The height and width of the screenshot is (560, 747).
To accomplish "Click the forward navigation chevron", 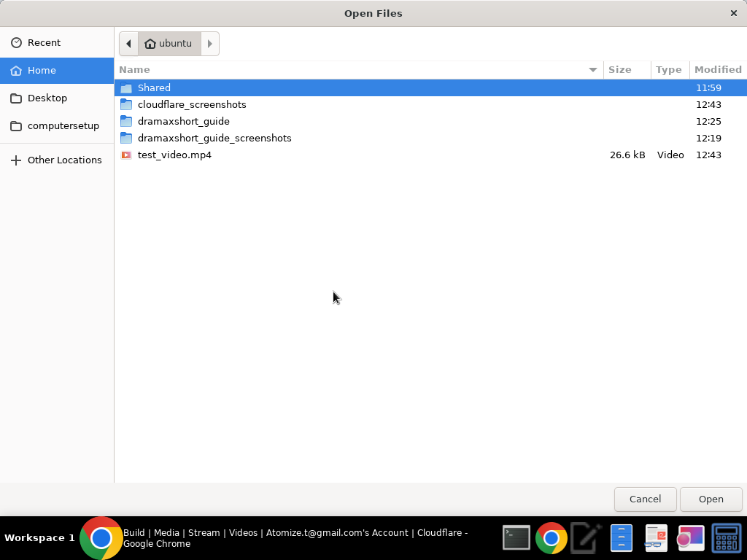I will point(210,43).
